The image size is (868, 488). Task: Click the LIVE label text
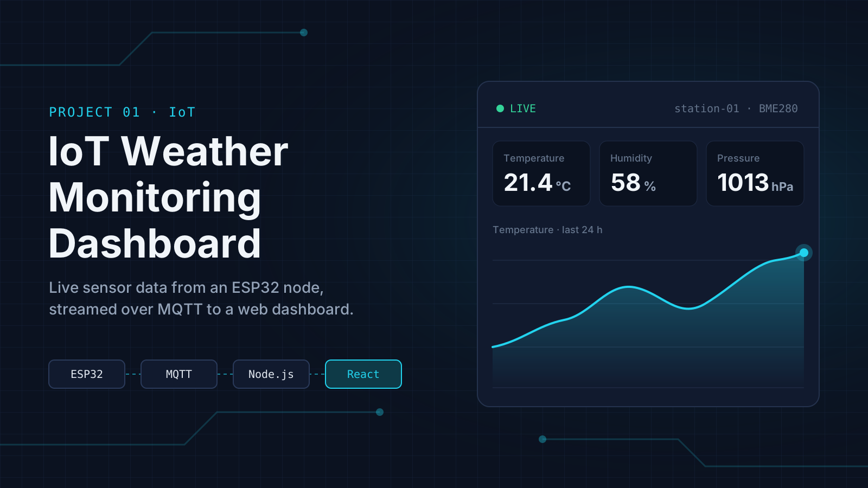coord(523,108)
